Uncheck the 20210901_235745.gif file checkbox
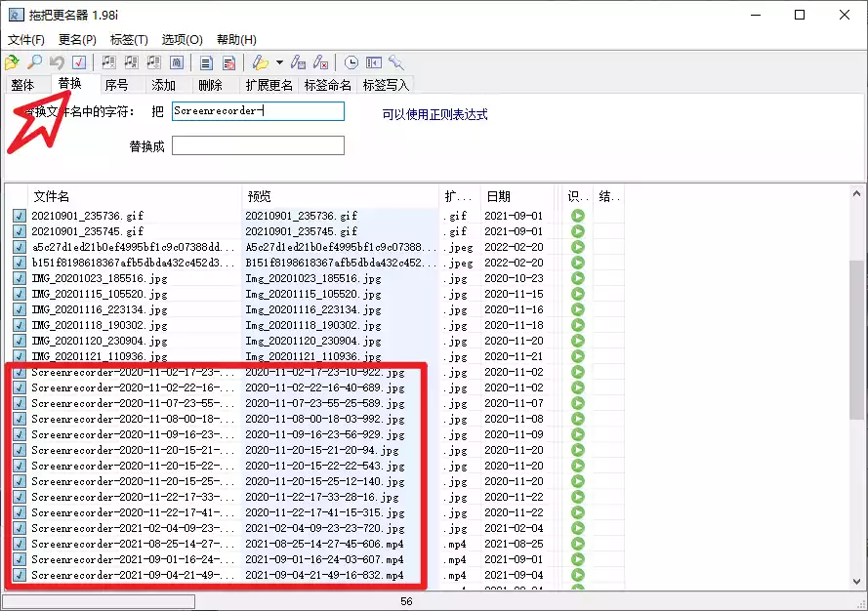868x611 pixels. [20, 230]
